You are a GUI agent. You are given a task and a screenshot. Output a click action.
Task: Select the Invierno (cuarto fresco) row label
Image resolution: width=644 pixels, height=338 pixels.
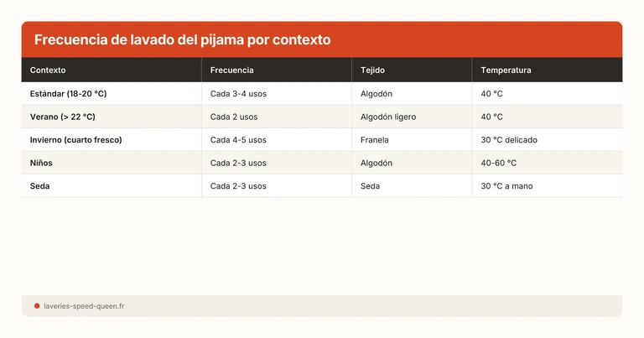coord(76,140)
